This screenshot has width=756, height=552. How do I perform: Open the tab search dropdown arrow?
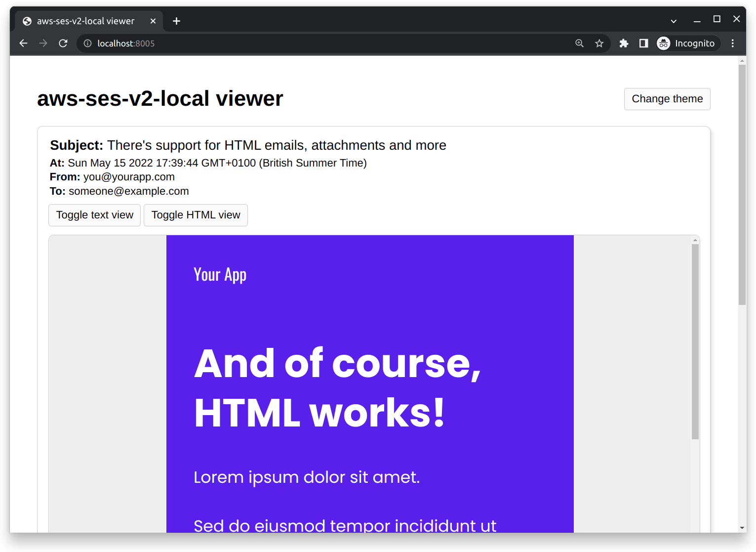(674, 21)
